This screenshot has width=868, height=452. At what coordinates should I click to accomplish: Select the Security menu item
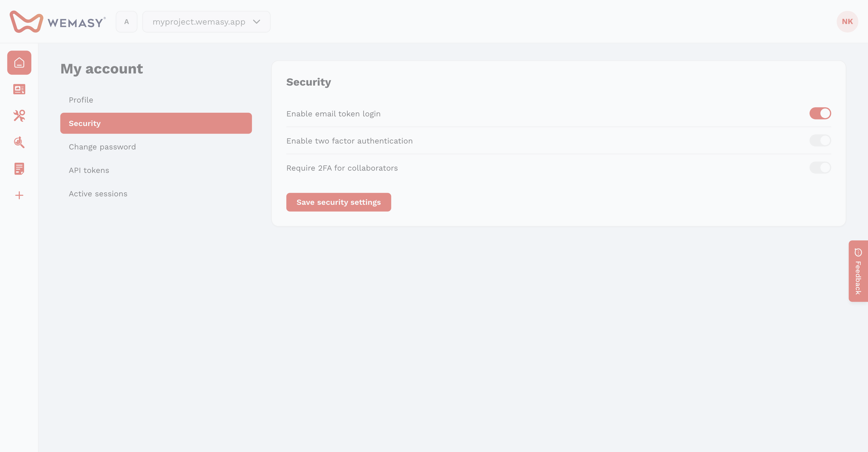(x=156, y=123)
